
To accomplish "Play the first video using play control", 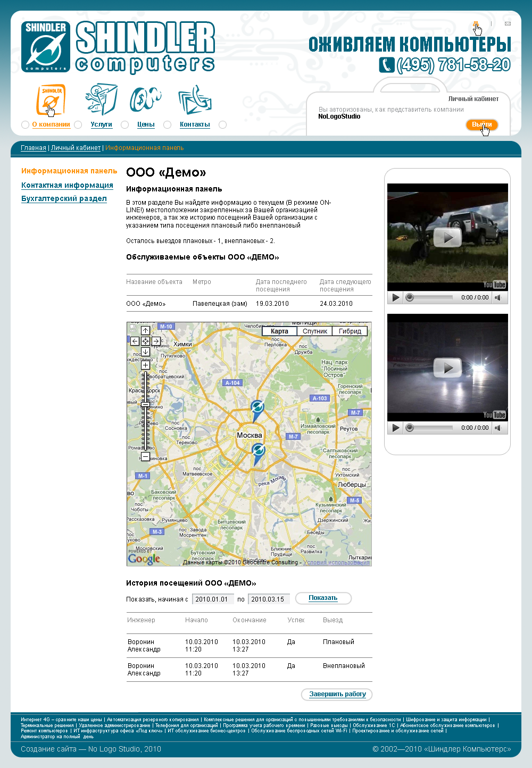I will (x=395, y=297).
